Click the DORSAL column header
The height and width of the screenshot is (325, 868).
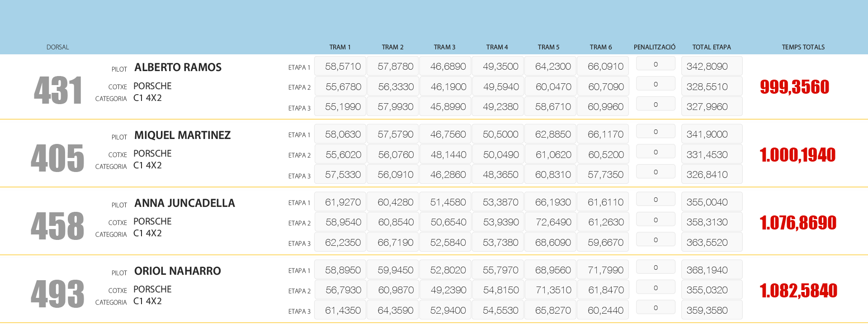(x=58, y=47)
